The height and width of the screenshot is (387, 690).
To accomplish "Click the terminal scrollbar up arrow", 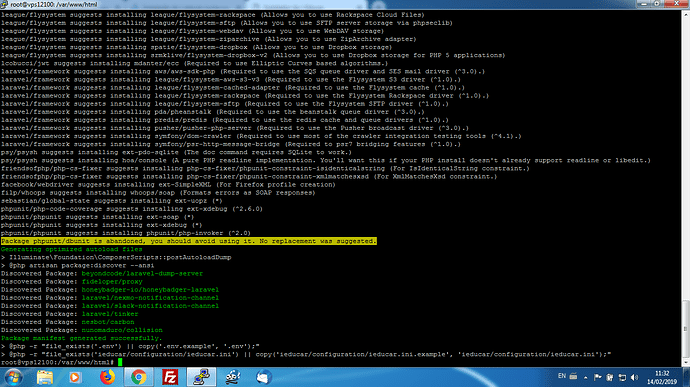I will pyautogui.click(x=686, y=15).
